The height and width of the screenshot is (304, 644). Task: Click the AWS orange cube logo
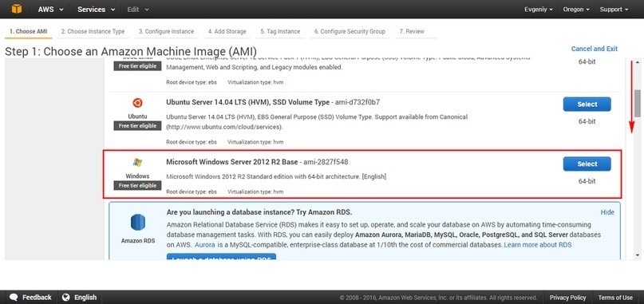point(17,9)
